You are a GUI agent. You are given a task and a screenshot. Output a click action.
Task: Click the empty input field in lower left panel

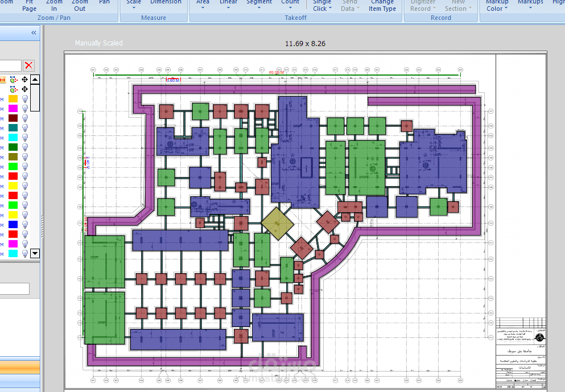click(x=14, y=288)
